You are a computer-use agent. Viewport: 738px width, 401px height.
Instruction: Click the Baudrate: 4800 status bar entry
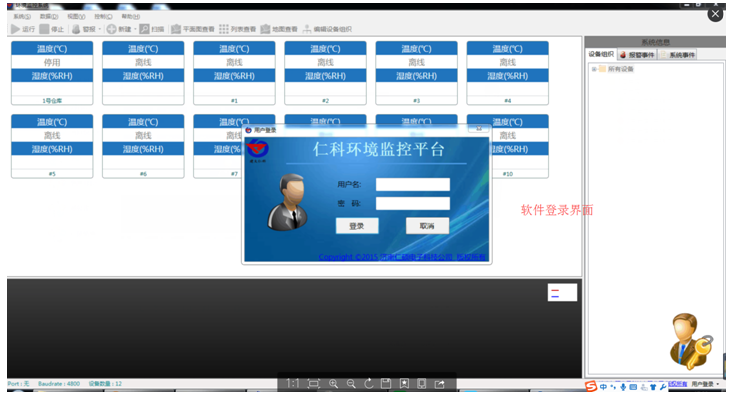(59, 384)
